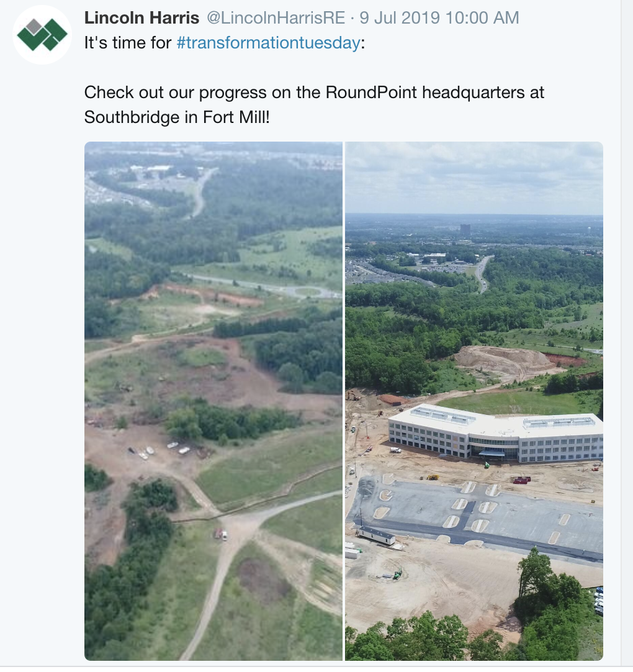Viewport: 633px width, 672px height.
Task: Click the Lincoln Harris profile avatar logo
Action: pos(42,35)
